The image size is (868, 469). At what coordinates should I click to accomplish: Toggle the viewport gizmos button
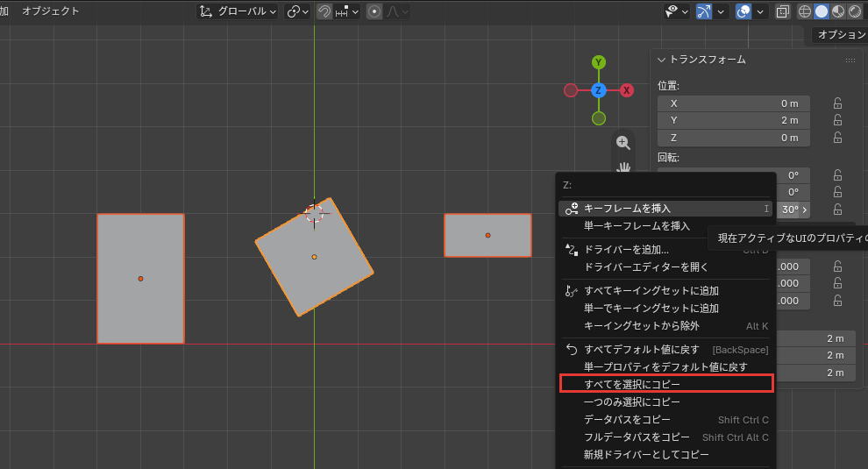pyautogui.click(x=703, y=11)
